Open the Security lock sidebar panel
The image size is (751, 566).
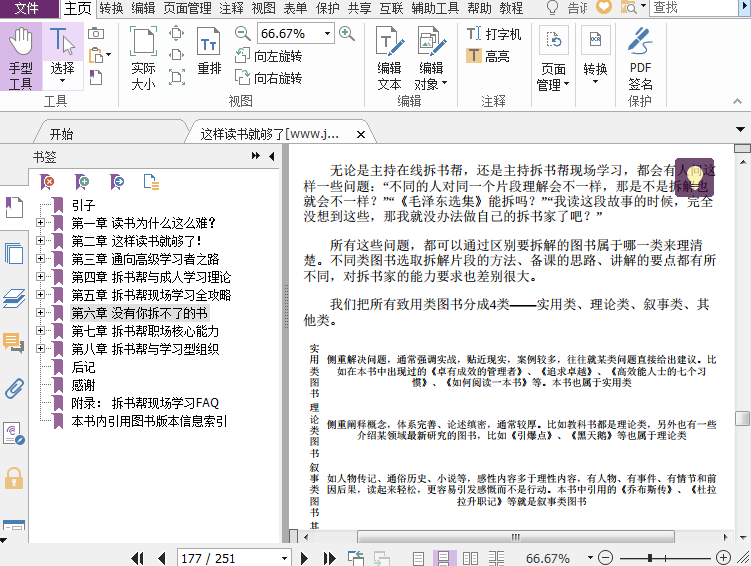pos(14,478)
